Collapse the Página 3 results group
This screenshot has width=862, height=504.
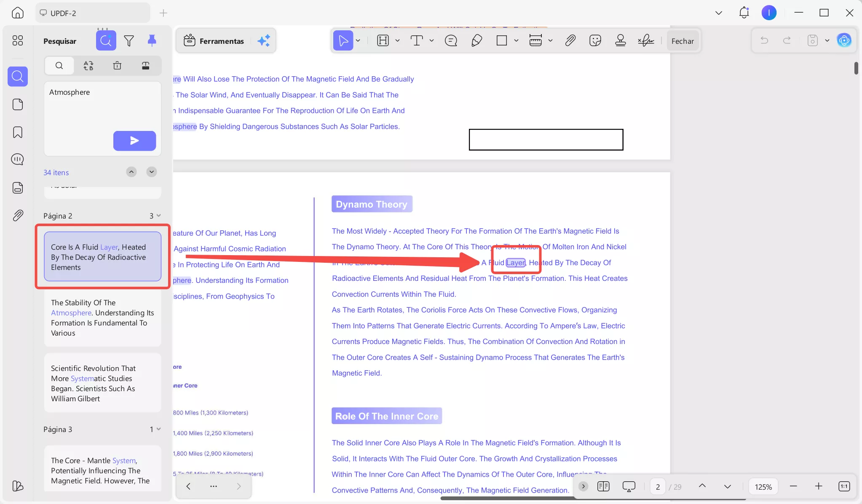click(158, 429)
